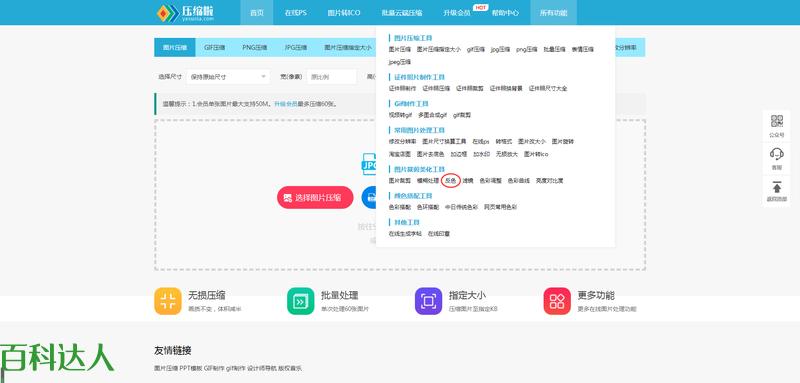
Task: Choose 图片改大小 in the dropdown menu
Action: (532, 141)
